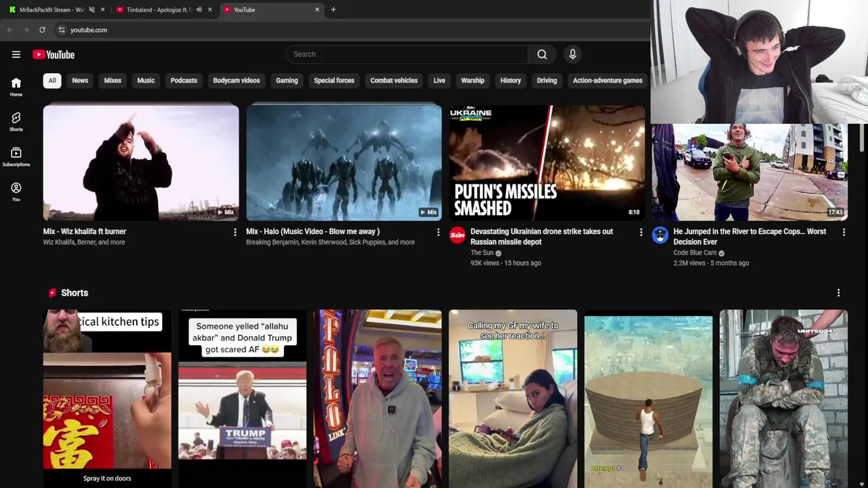868x488 pixels.
Task: Open Halo music video mix thumbnail
Action: click(344, 163)
